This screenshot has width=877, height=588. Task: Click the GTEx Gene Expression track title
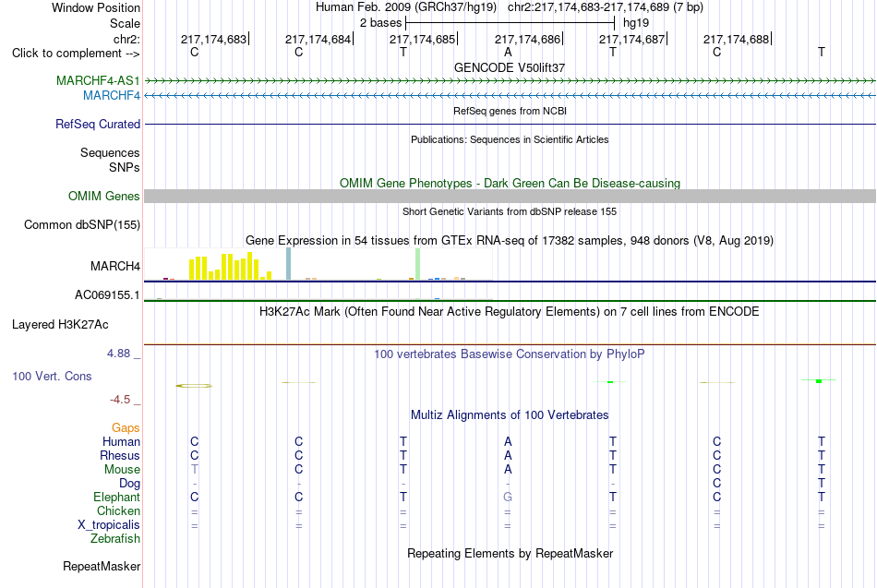510,241
